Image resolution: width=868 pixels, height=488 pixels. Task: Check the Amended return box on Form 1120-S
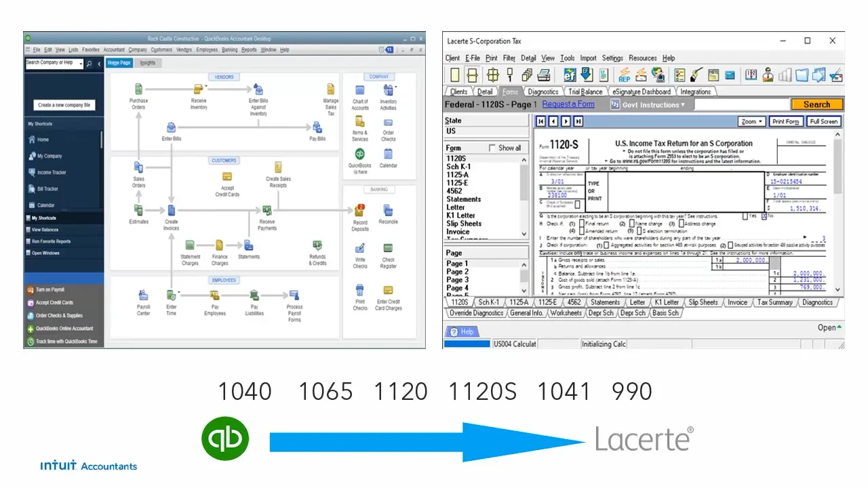tap(583, 230)
